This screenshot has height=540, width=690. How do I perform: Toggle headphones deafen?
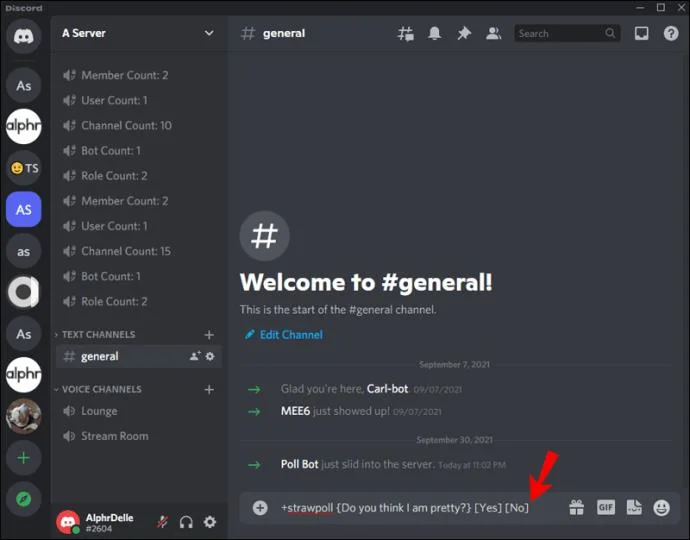point(186,522)
